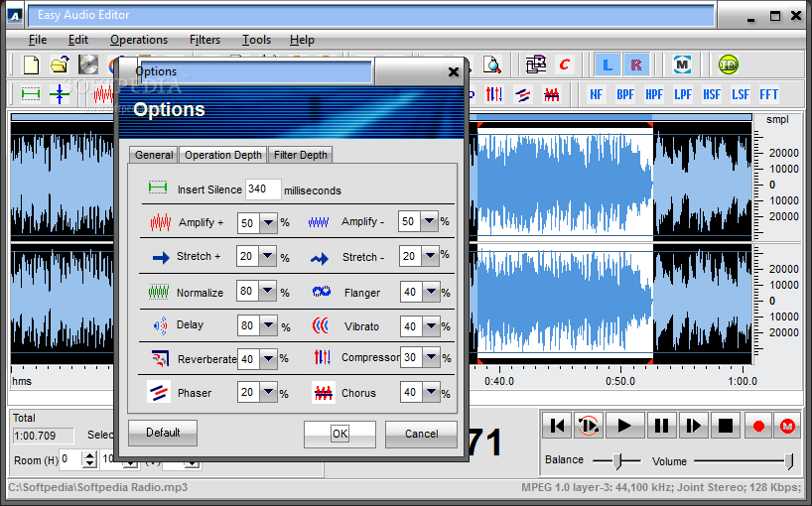The image size is (812, 506).
Task: Apply the FFT filter icon
Action: pyautogui.click(x=768, y=94)
